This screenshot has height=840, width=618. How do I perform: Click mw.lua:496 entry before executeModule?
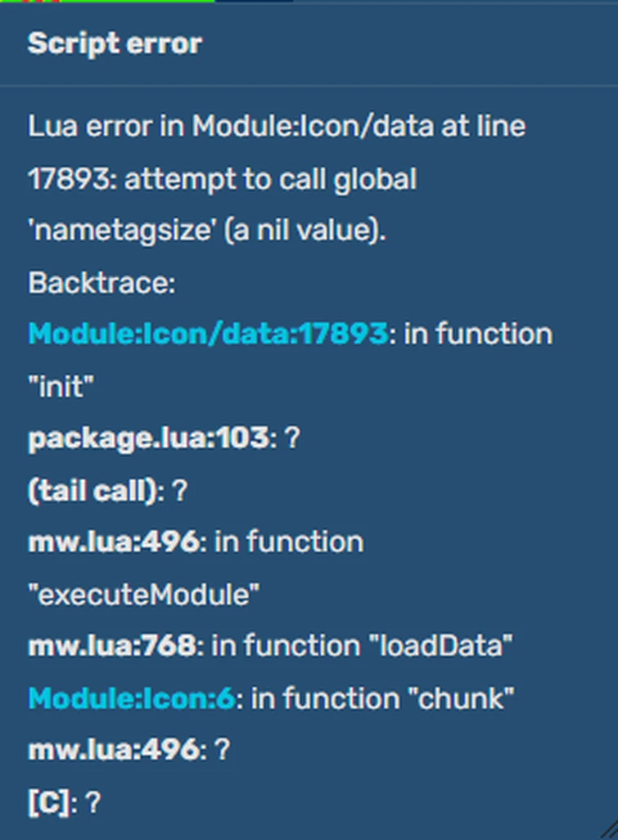coord(113,542)
